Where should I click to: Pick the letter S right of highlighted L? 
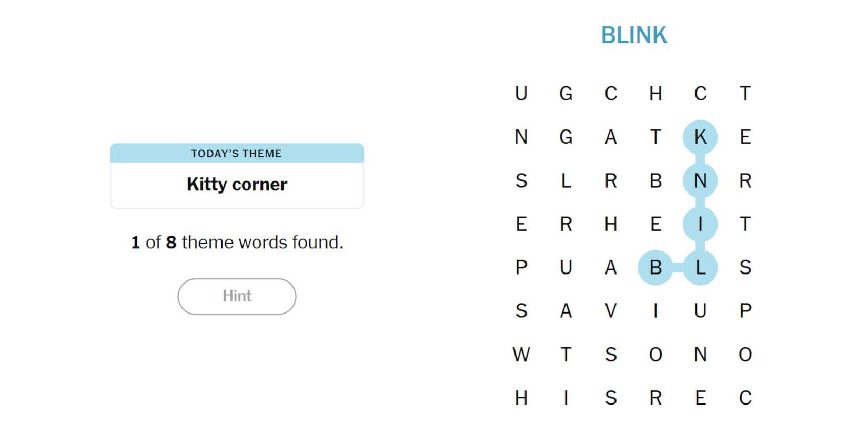[745, 267]
